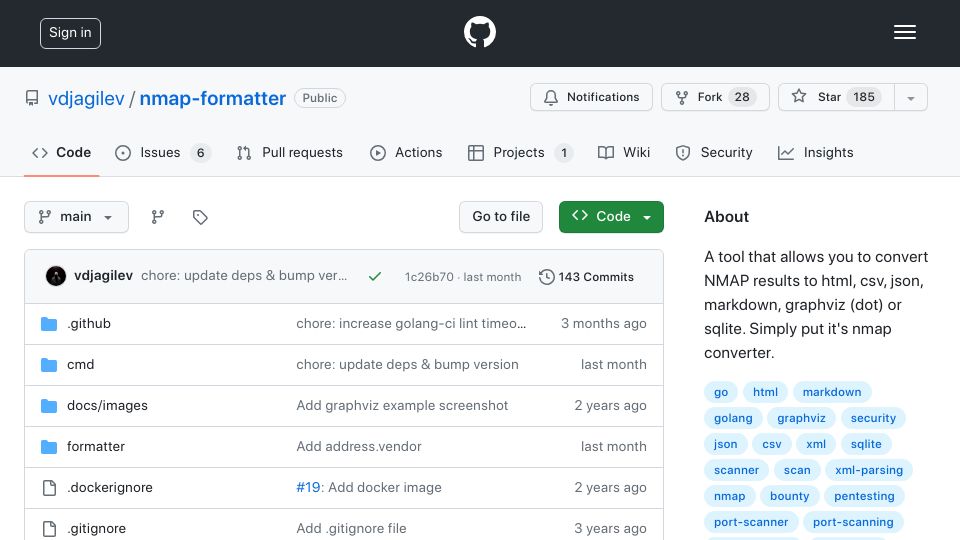Select the 'security' topic tag

[873, 418]
